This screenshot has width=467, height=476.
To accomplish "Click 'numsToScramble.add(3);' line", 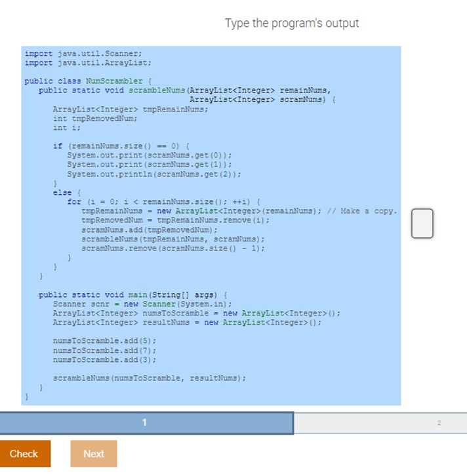I will click(104, 360).
